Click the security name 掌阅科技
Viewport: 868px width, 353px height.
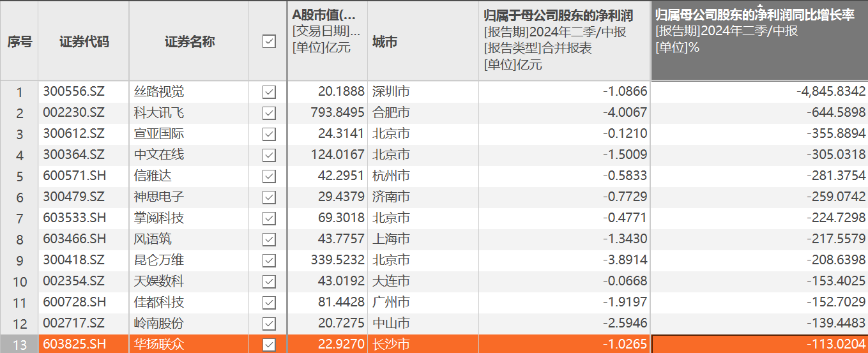point(159,218)
